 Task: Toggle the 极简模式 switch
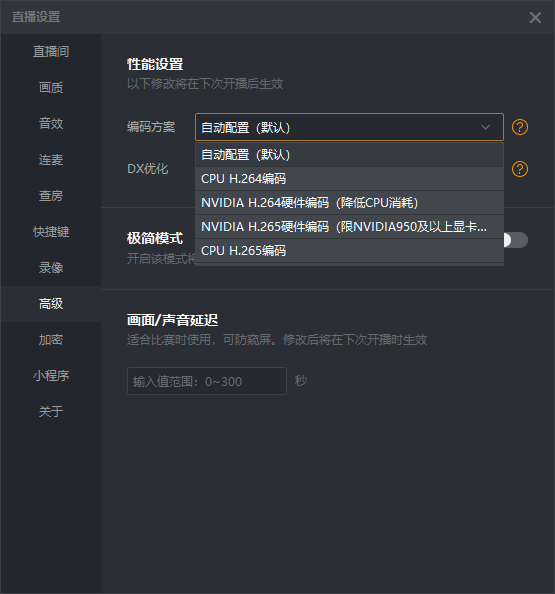(516, 240)
